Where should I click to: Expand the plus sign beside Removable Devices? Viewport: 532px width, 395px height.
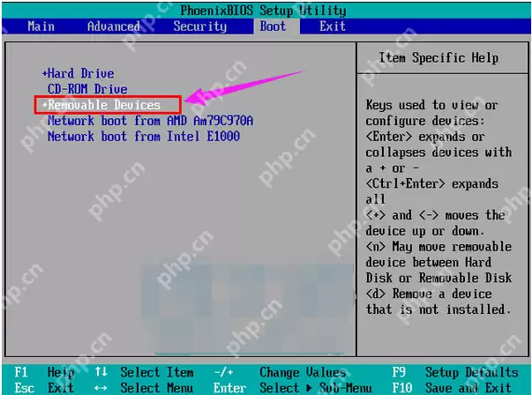click(x=44, y=105)
